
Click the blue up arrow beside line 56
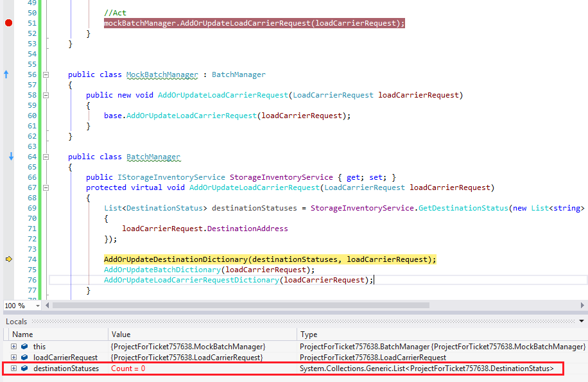click(6, 74)
